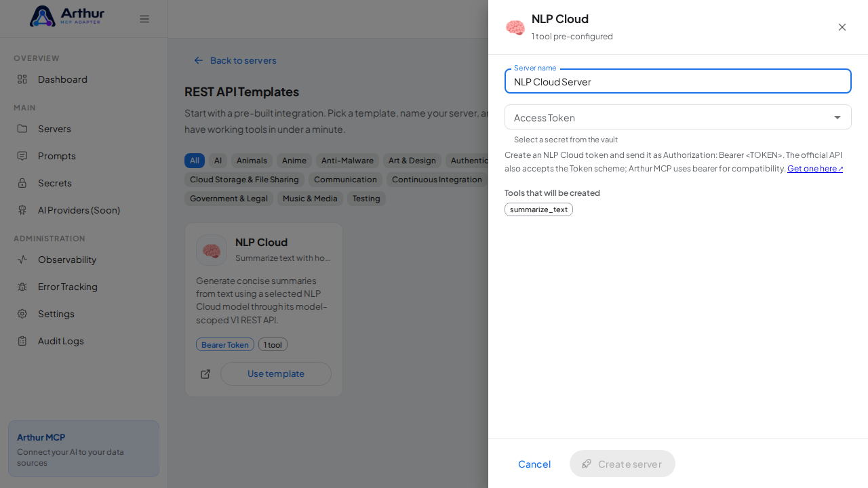Open AI Providers (Soon) in sidebar
Image resolution: width=868 pixels, height=488 pixels.
pyautogui.click(x=83, y=210)
